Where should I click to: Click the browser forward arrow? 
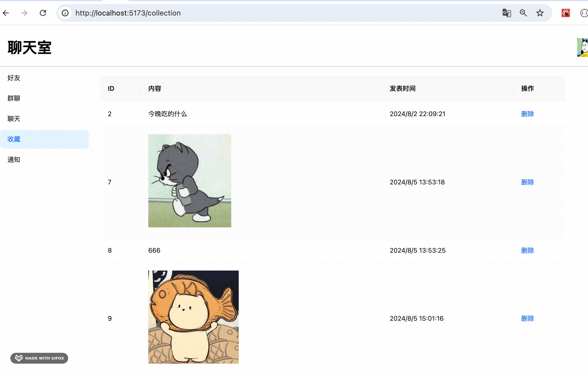(24, 13)
